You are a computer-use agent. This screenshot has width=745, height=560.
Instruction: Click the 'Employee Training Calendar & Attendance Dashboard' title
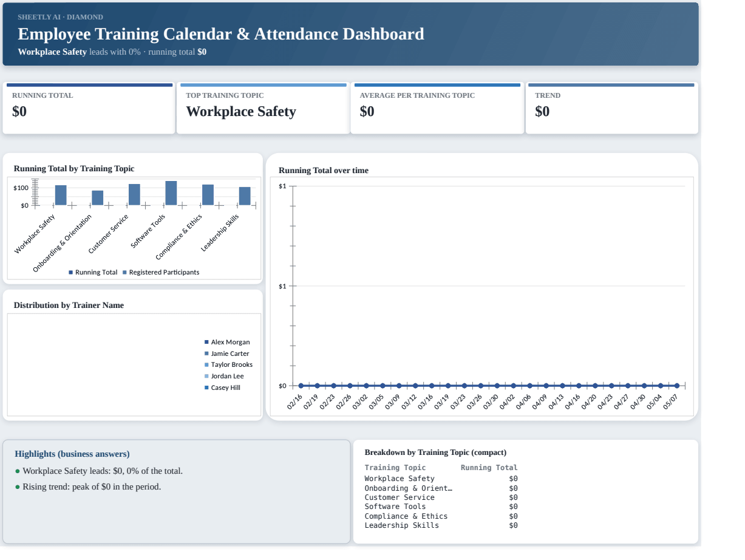221,34
